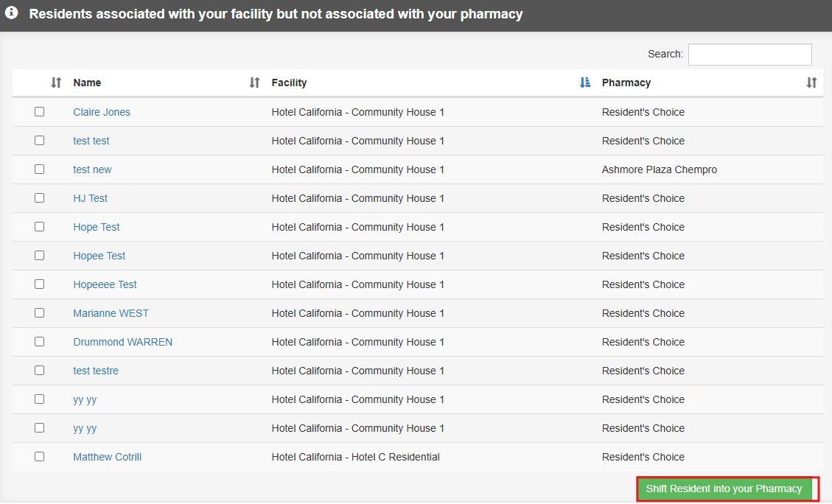Image resolution: width=832 pixels, height=504 pixels.
Task: Open the Claire Jones resident link
Action: [x=102, y=111]
